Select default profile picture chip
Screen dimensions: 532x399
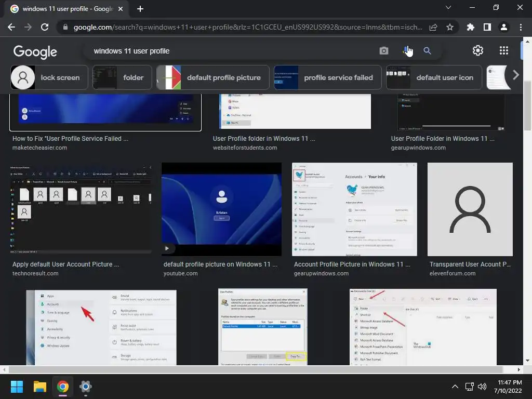(212, 77)
